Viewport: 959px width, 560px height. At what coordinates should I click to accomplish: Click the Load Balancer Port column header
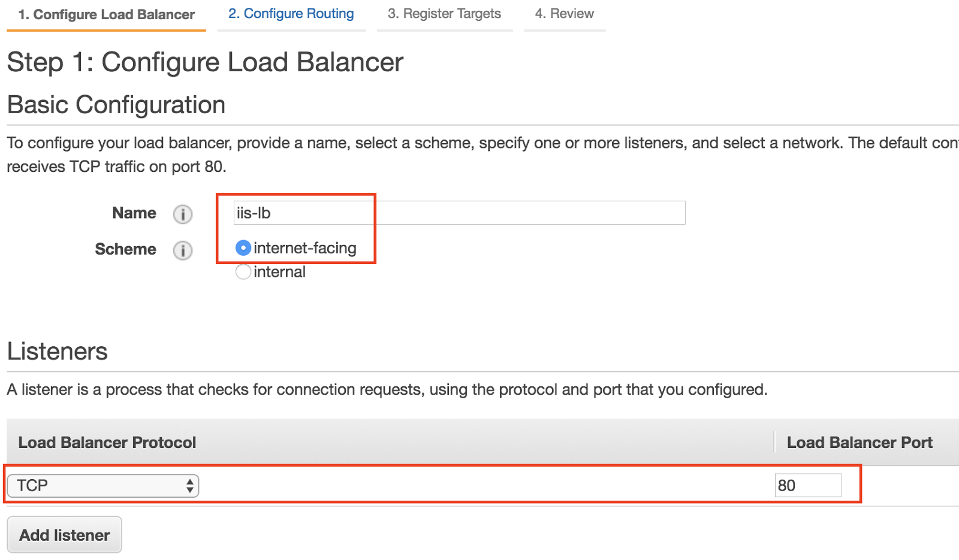click(x=860, y=443)
